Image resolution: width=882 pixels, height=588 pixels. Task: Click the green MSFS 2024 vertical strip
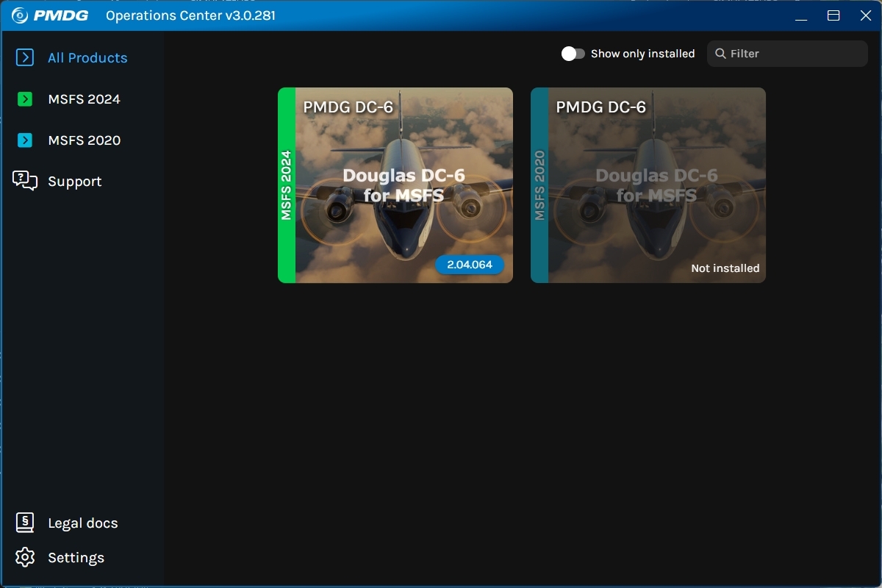point(287,185)
